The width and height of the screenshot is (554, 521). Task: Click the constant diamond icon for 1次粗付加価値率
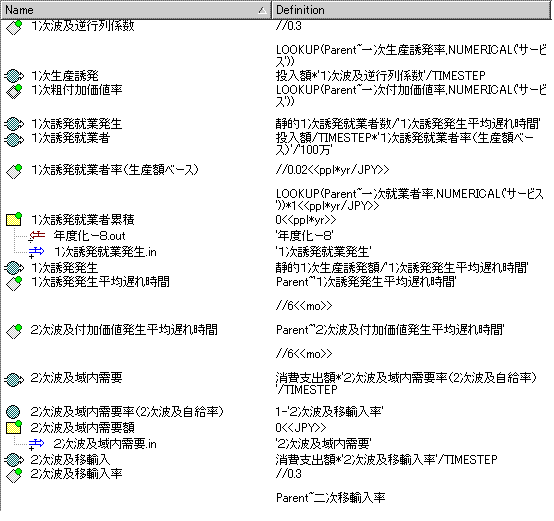tap(14, 91)
